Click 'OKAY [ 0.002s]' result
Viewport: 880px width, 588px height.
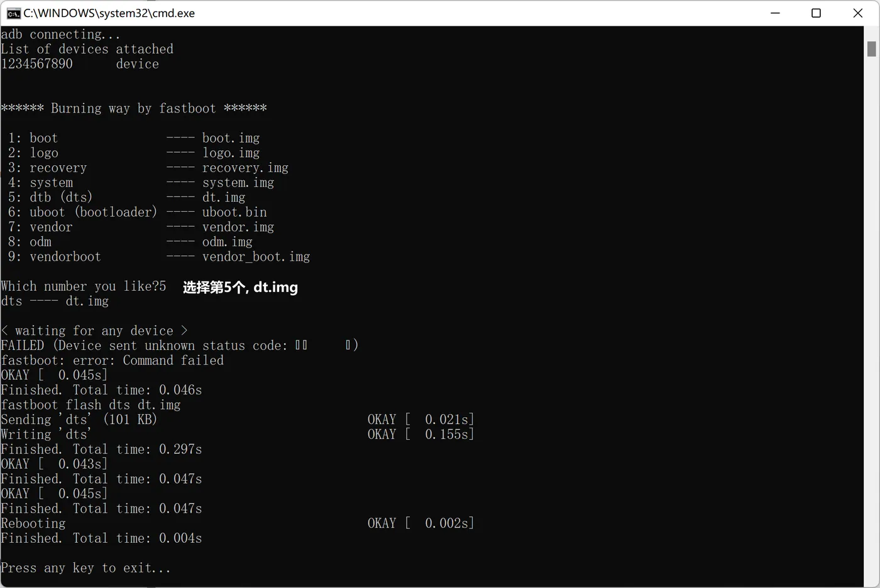tap(421, 523)
